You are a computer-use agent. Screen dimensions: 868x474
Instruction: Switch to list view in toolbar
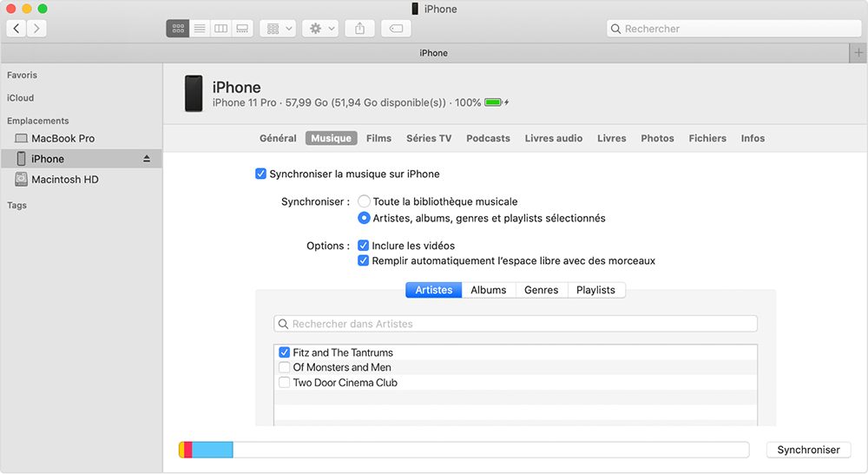click(200, 29)
